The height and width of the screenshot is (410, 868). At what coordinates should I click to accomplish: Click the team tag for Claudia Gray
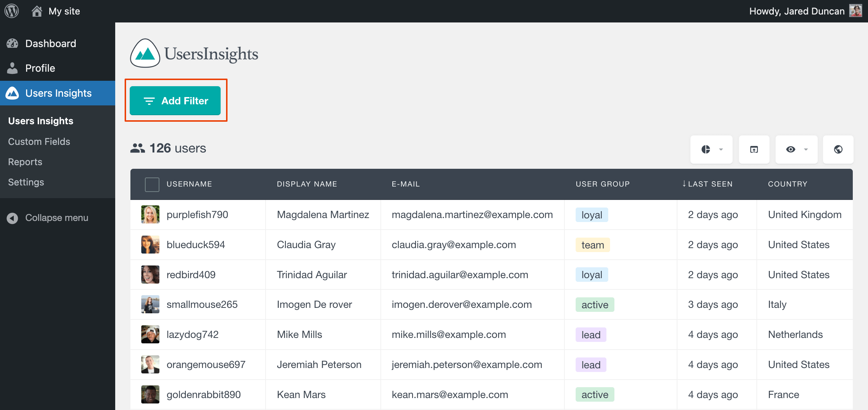(593, 245)
